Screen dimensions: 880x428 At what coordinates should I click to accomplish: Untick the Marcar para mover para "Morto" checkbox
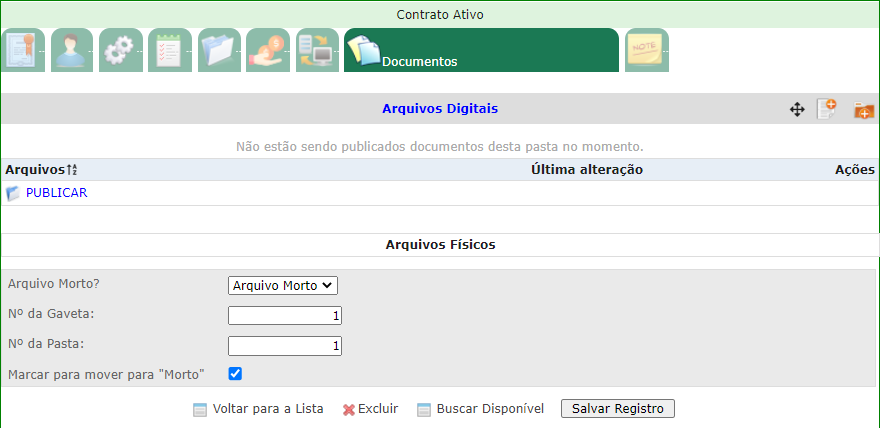coord(235,374)
